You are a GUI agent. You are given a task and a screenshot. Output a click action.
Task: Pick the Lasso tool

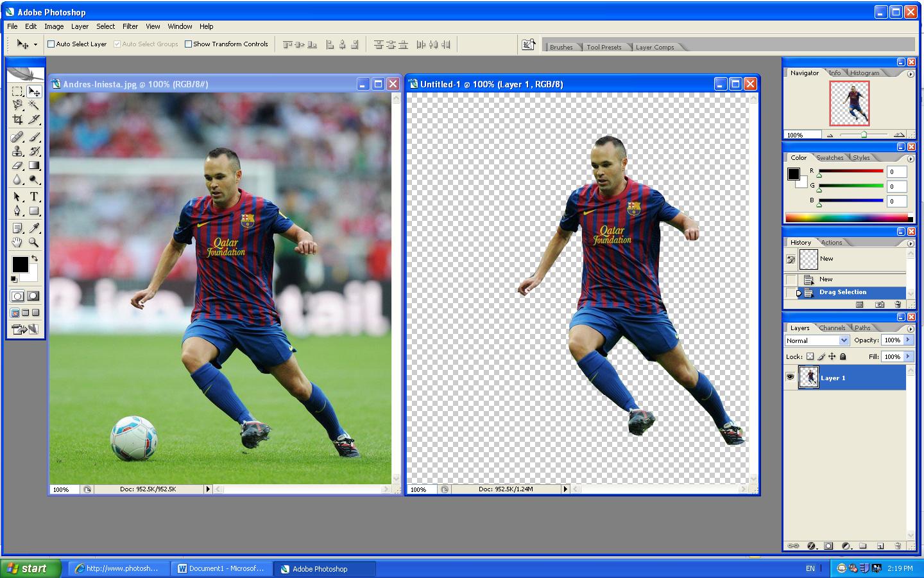click(17, 105)
